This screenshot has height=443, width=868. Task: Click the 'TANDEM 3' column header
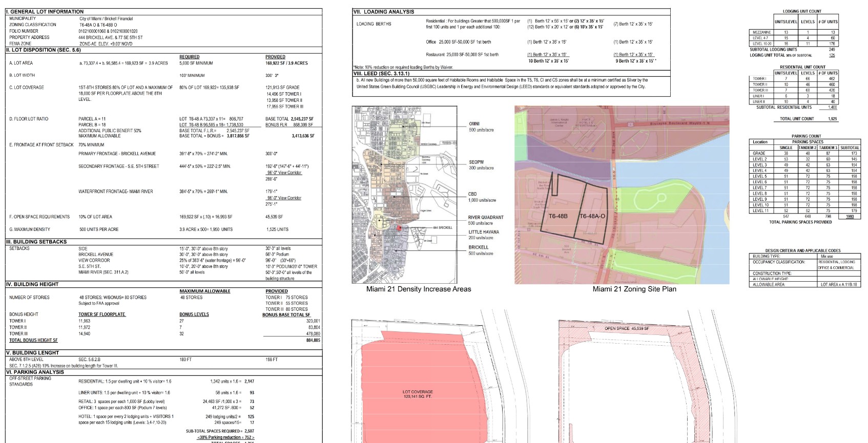click(x=828, y=147)
